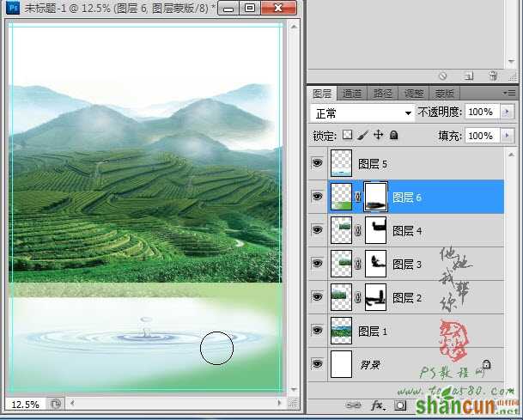Select 图层 2 mask thumbnail
Image resolution: width=523 pixels, height=420 pixels.
click(x=375, y=297)
